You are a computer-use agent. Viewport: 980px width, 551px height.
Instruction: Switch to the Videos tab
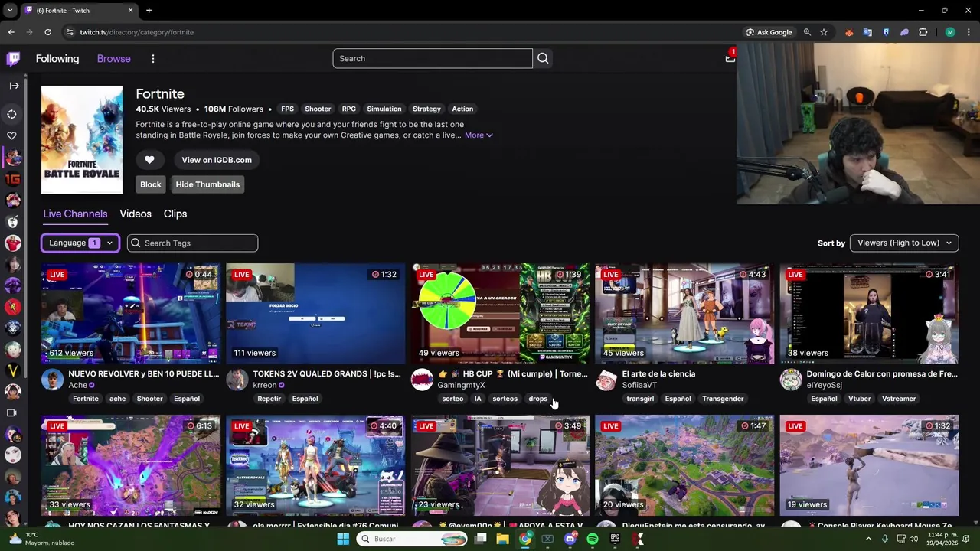tap(136, 214)
